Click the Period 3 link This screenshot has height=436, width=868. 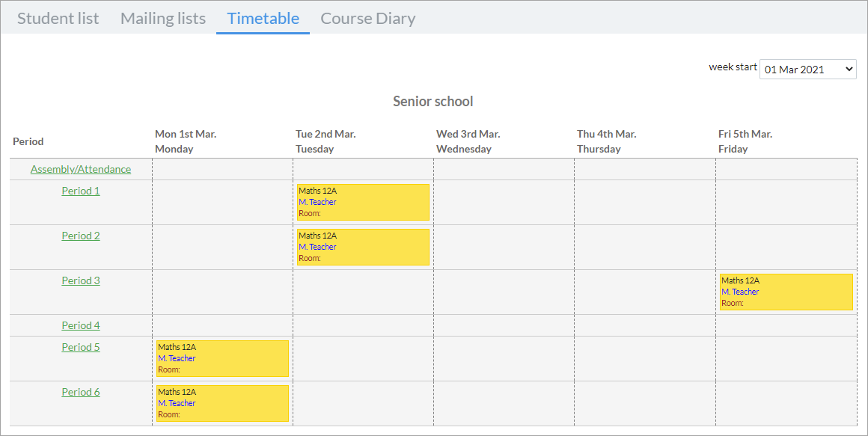tap(81, 280)
